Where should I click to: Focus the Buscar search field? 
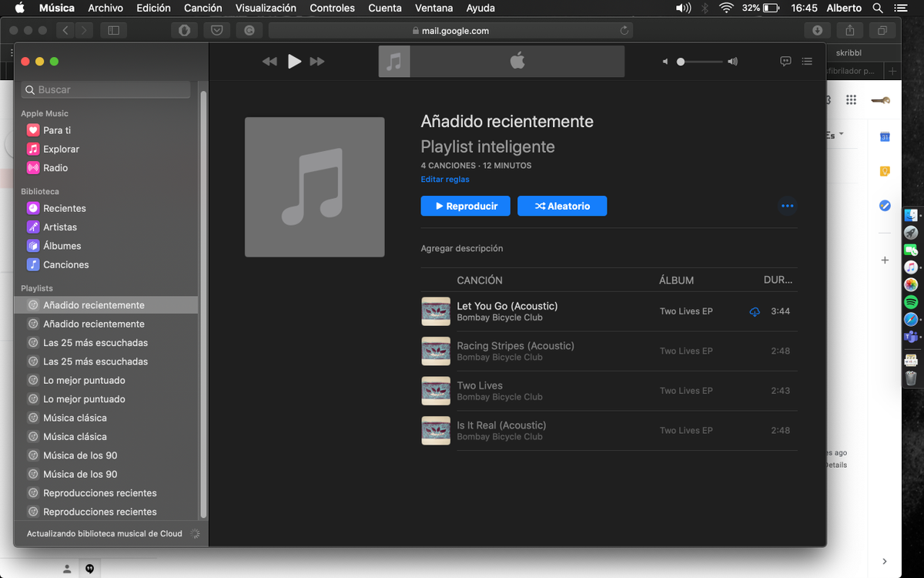tap(105, 89)
